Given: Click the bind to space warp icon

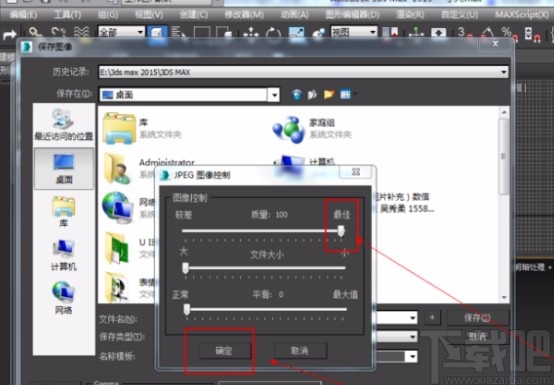Looking at the screenshot, I should pyautogui.click(x=82, y=33).
